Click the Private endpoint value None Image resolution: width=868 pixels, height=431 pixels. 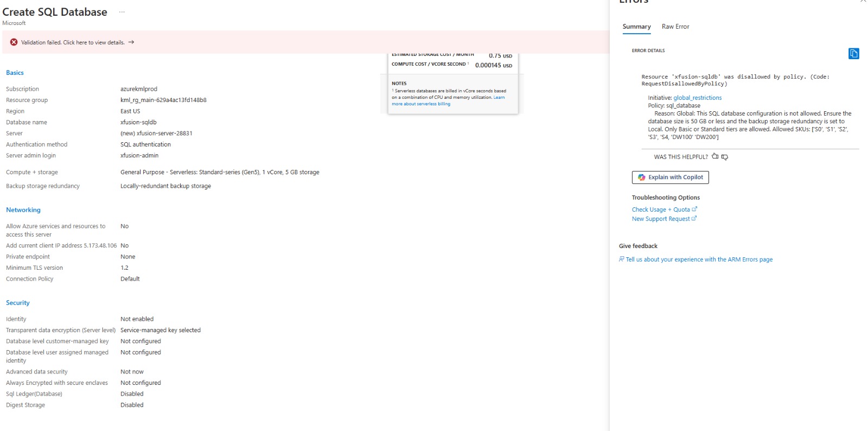click(128, 257)
